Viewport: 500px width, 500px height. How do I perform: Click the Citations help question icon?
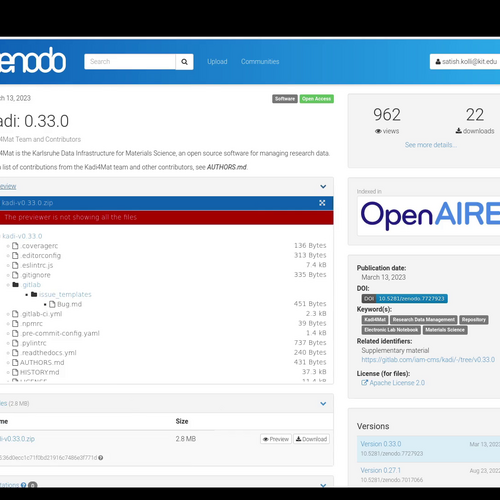(23, 485)
